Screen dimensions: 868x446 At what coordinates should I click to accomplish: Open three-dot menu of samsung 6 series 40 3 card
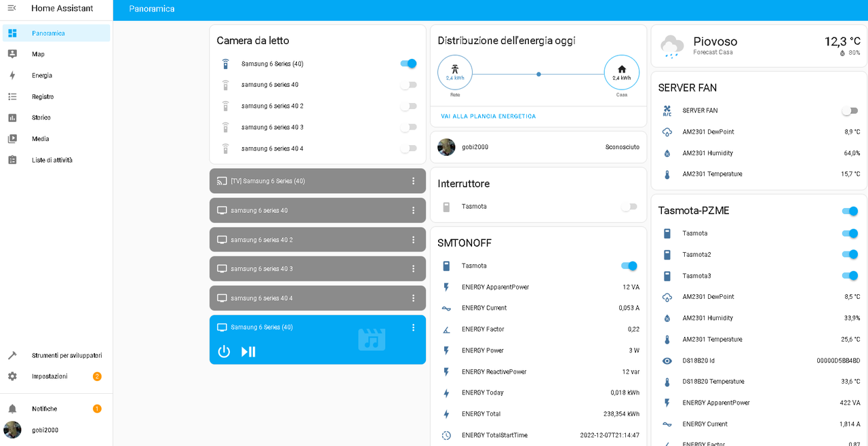(413, 269)
